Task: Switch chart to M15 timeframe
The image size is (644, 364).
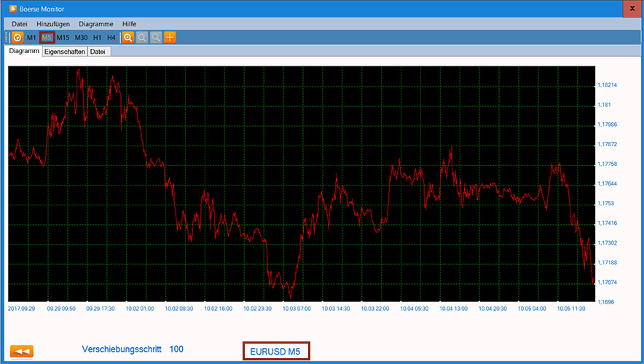Action: tap(63, 37)
